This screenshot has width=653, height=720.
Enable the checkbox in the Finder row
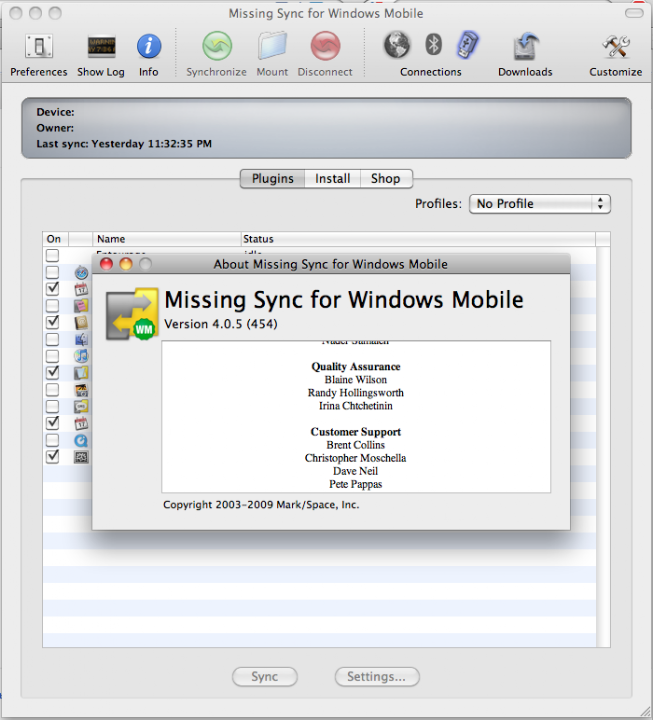[x=52, y=340]
